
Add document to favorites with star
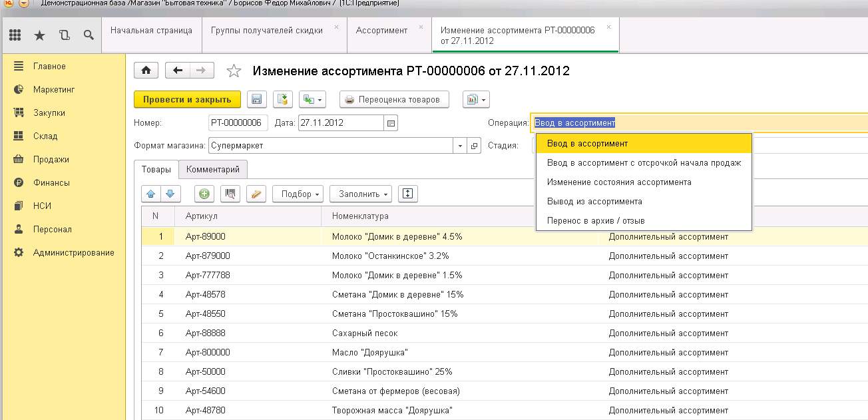coord(234,71)
